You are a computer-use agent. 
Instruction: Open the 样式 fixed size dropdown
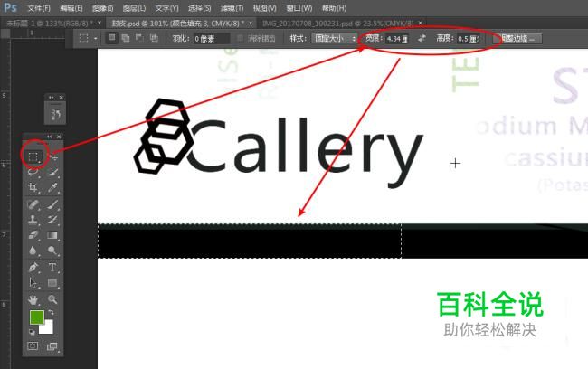coord(335,38)
